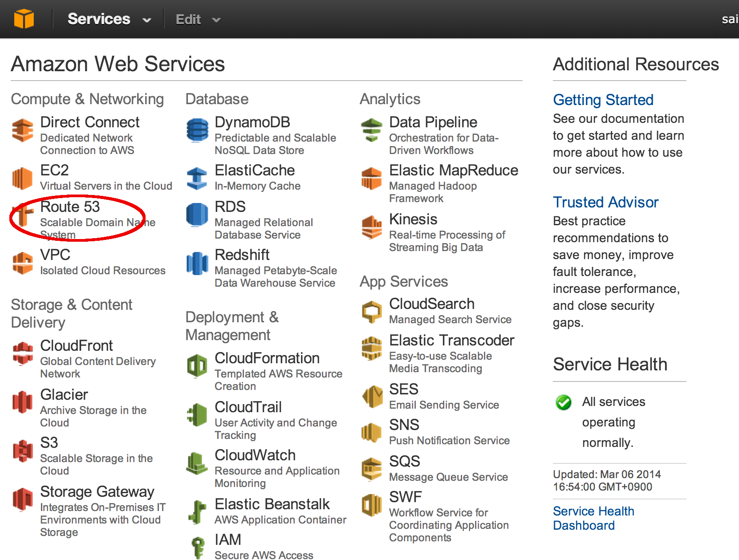Open the VPC service link

tap(55, 255)
